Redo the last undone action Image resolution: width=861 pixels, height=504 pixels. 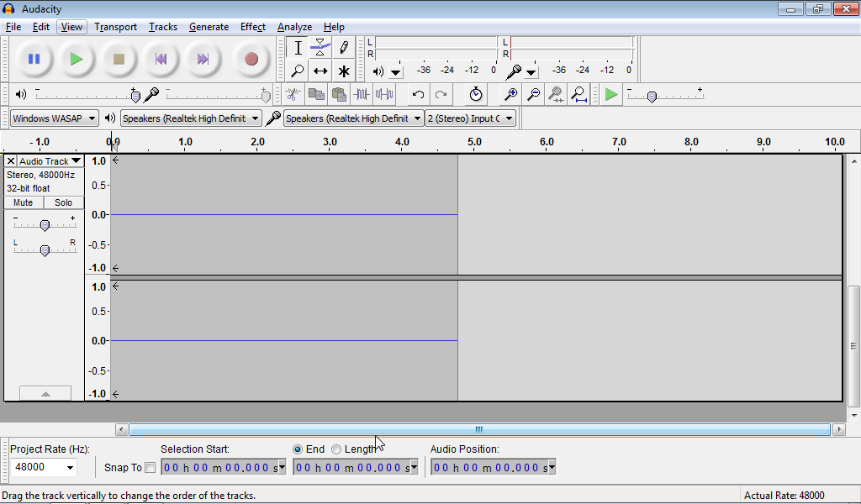click(441, 94)
